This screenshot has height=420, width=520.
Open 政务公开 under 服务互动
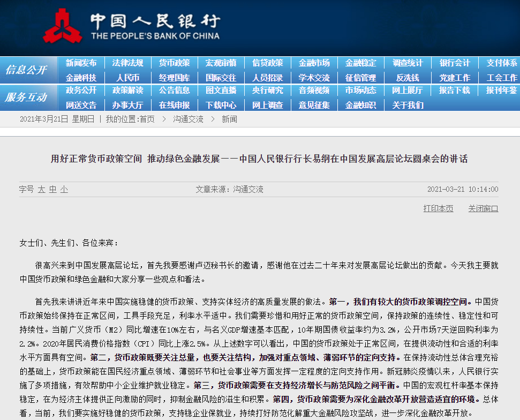click(81, 90)
